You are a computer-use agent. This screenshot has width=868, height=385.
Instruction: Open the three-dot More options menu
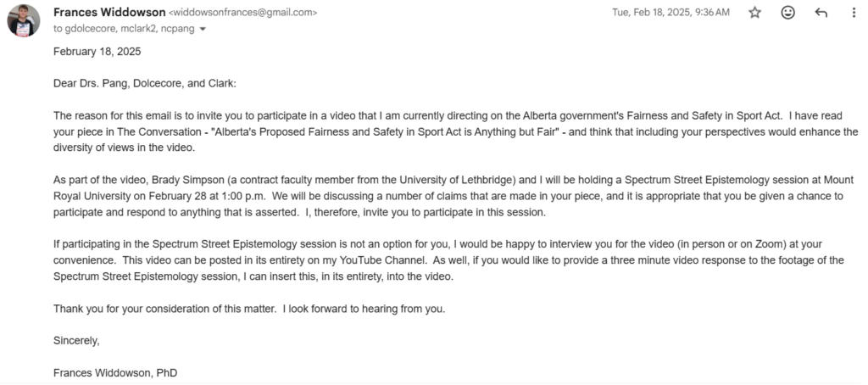[x=854, y=13]
